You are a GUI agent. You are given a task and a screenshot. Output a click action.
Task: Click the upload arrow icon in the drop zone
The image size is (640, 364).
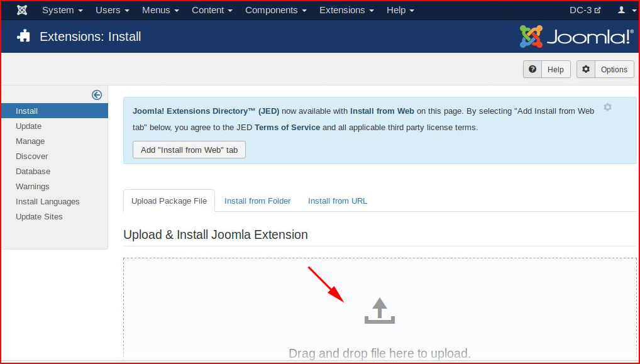point(380,311)
